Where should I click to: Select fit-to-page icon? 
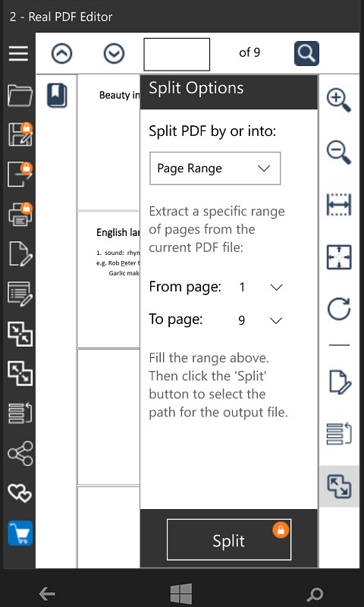[339, 257]
